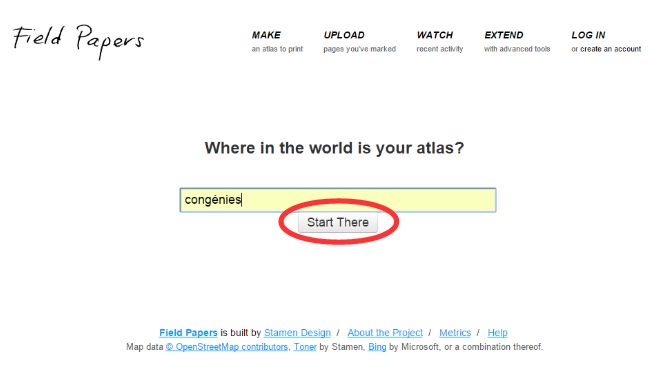The width and height of the screenshot is (655, 377).
Task: Click the 'create an account' link
Action: coord(610,49)
